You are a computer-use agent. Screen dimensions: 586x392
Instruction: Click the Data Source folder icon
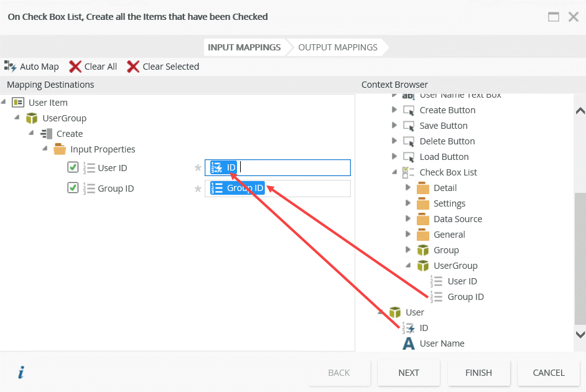click(x=423, y=219)
